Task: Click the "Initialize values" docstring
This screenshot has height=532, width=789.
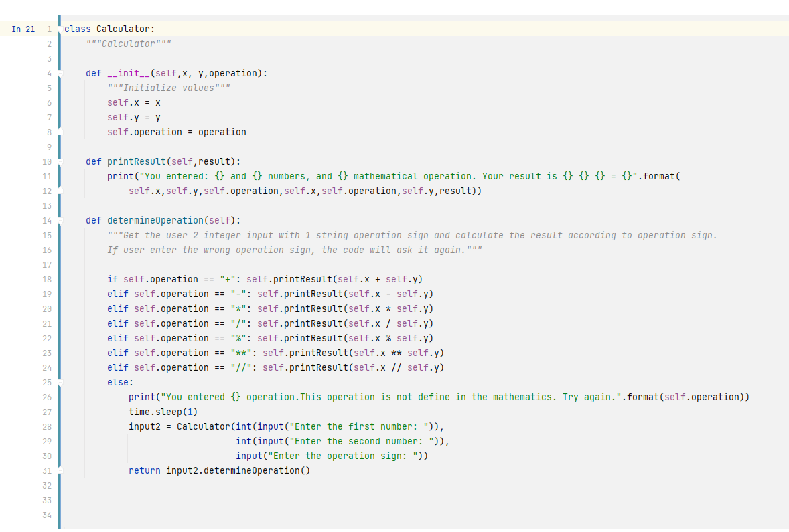Action: (x=169, y=88)
